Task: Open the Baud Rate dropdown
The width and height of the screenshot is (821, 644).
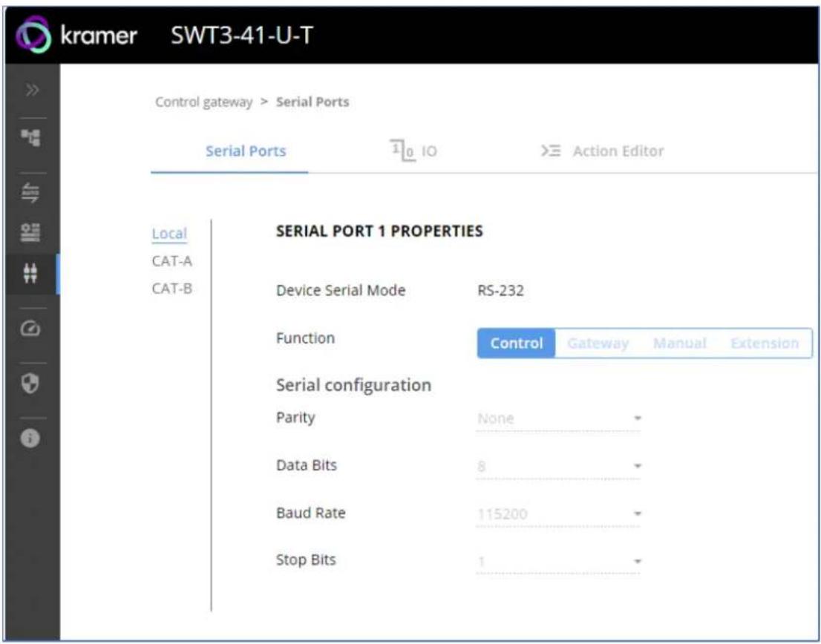Action: pos(558,513)
